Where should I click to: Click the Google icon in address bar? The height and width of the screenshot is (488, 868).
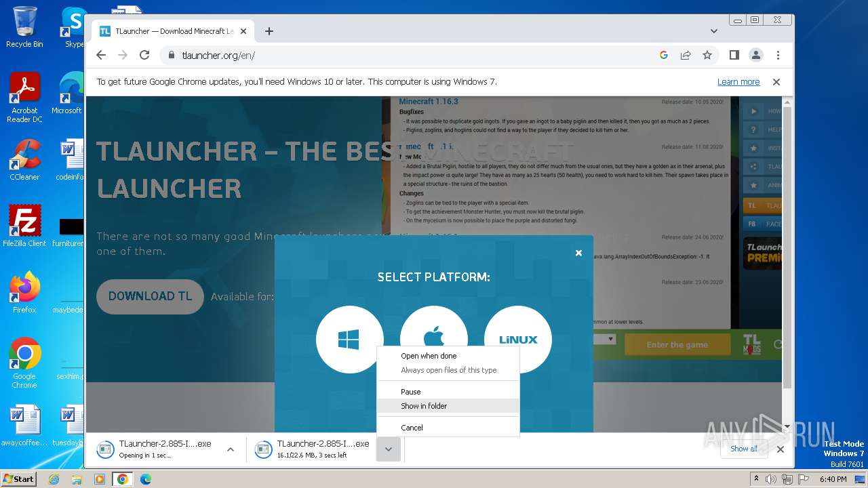pos(664,55)
